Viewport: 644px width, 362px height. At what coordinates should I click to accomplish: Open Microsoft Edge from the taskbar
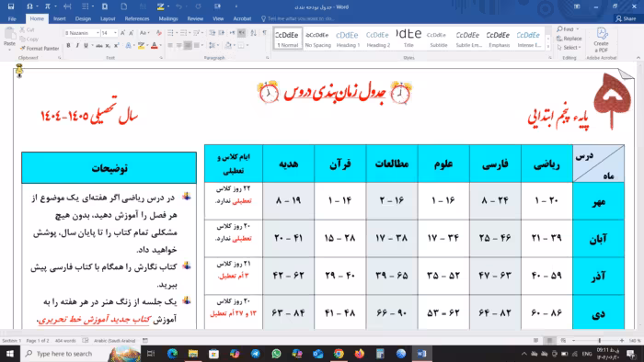click(x=172, y=354)
